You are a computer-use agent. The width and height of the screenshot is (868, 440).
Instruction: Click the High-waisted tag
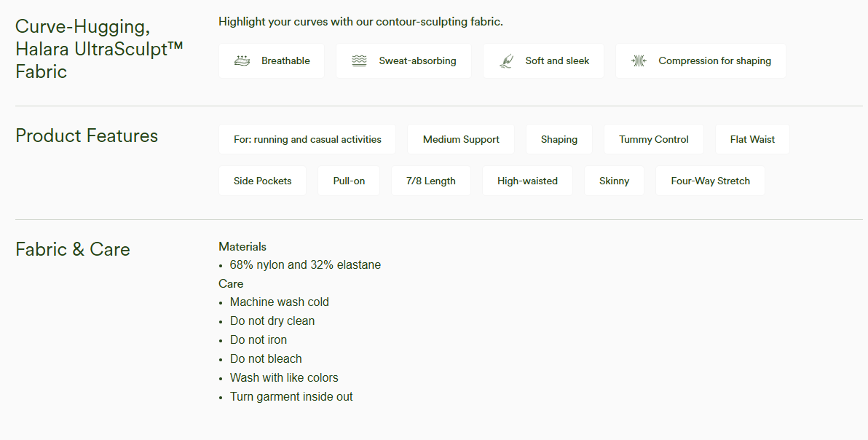tap(527, 181)
